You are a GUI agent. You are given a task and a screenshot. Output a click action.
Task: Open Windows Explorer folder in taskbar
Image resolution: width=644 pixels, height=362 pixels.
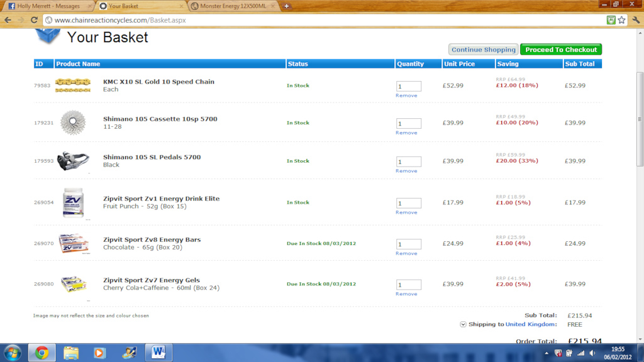click(x=71, y=353)
